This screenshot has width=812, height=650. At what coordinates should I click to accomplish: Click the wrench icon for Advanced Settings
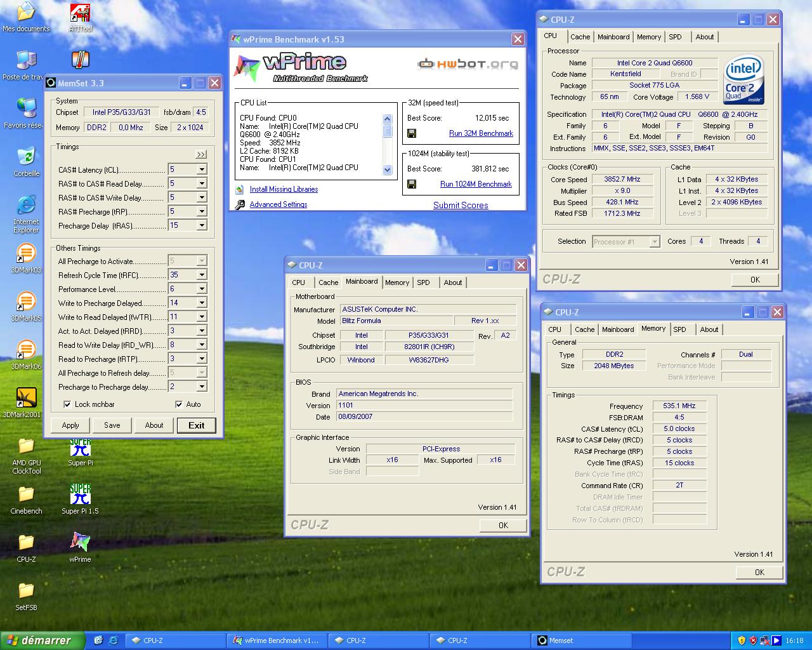point(240,204)
